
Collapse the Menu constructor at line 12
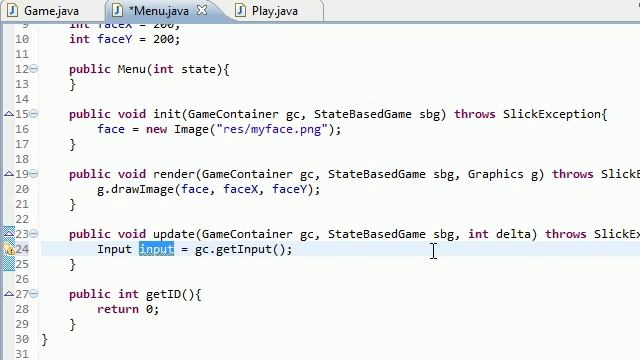tap(34, 69)
